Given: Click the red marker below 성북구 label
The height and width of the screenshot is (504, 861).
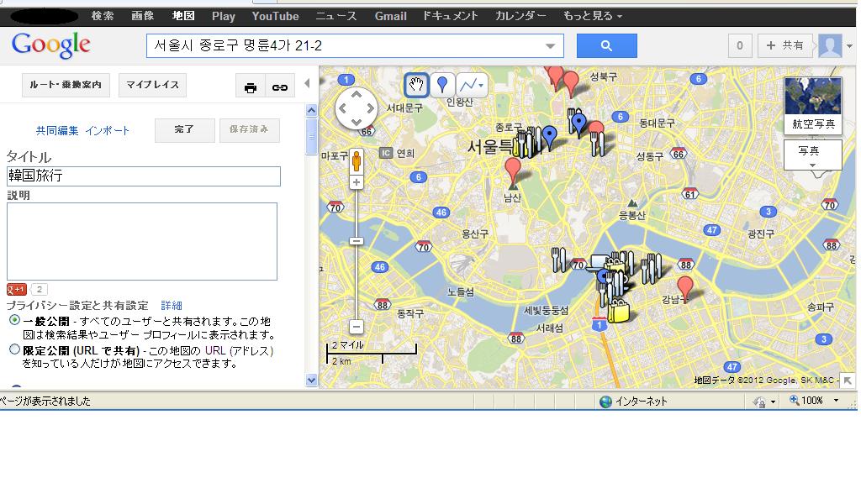Looking at the screenshot, I should tap(571, 85).
